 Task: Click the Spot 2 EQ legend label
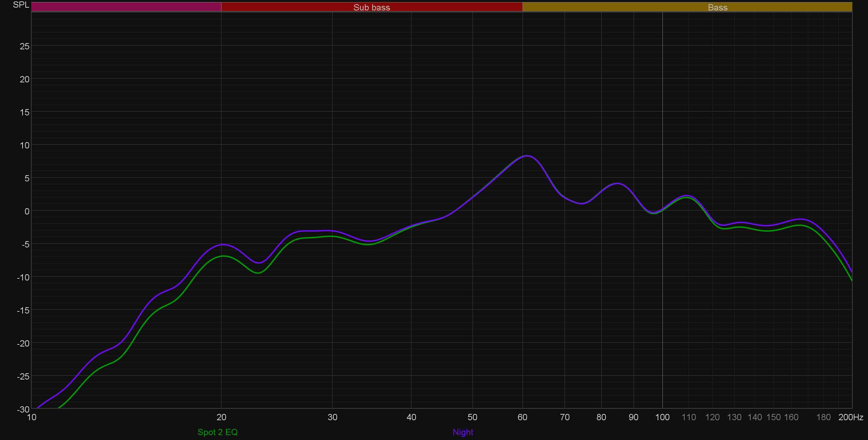tap(217, 432)
